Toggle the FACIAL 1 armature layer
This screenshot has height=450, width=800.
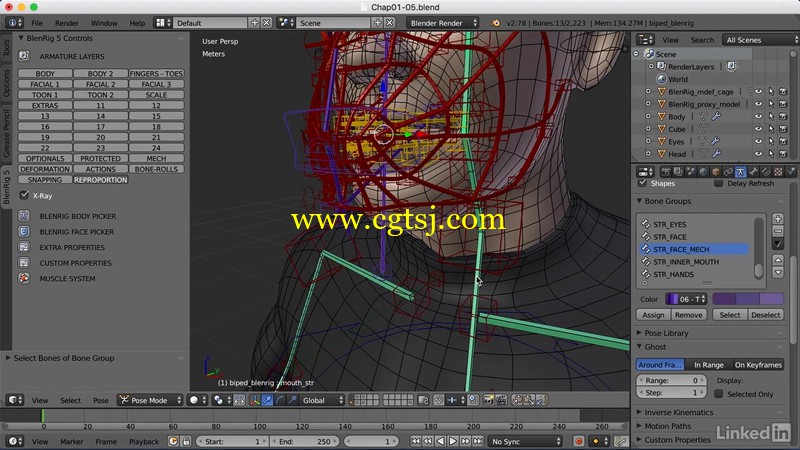[x=45, y=84]
